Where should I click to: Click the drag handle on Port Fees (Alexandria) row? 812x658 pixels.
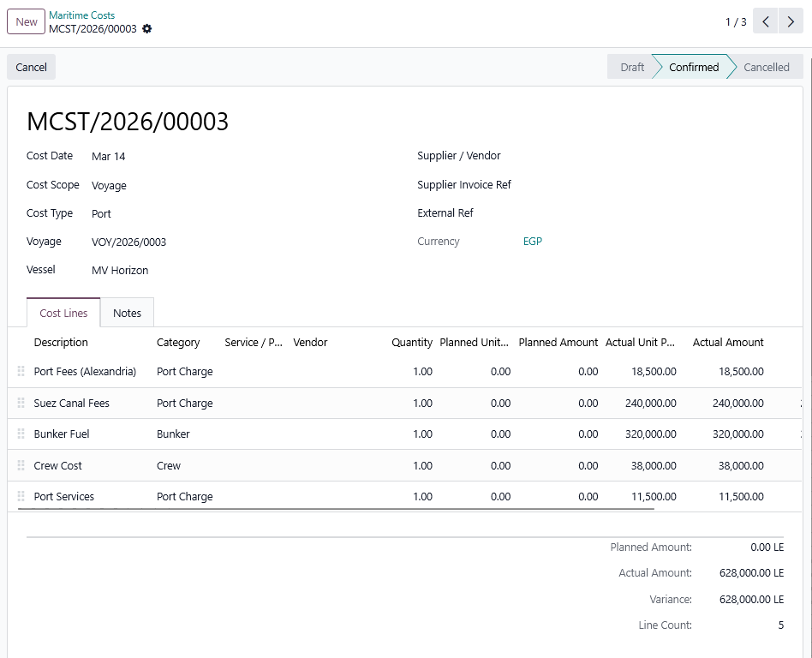(x=19, y=371)
